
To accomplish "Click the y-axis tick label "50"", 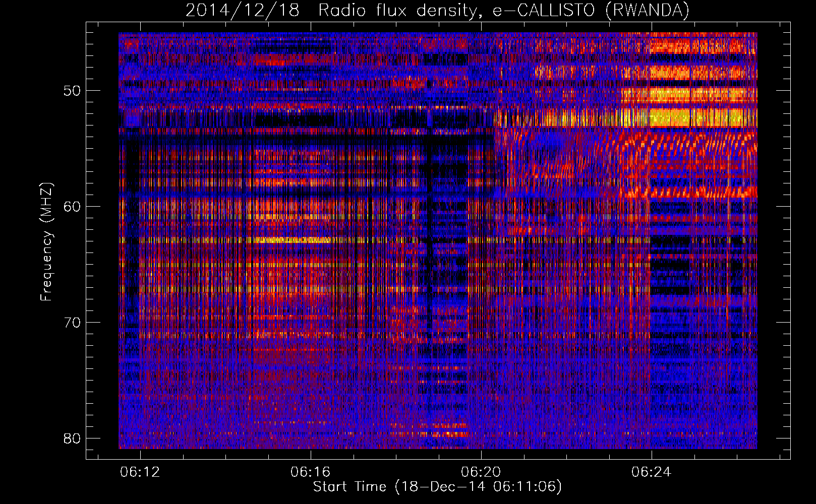I will click(x=73, y=91).
